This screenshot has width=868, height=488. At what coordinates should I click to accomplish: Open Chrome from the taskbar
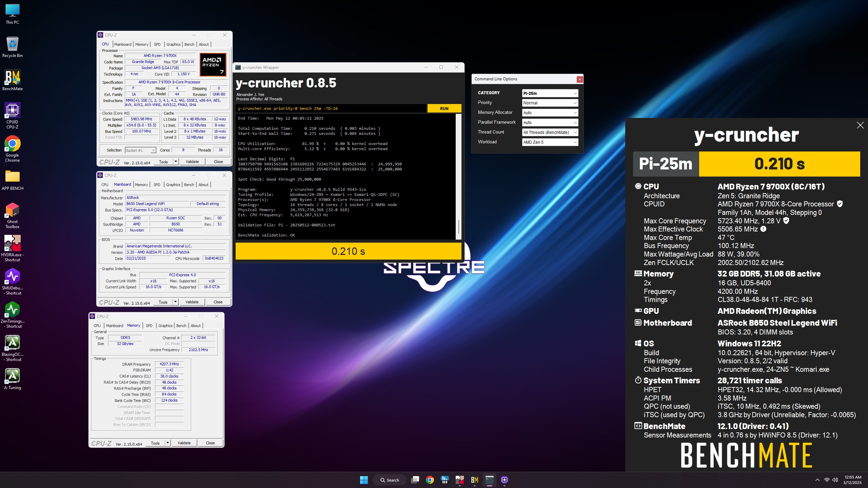coord(430,480)
